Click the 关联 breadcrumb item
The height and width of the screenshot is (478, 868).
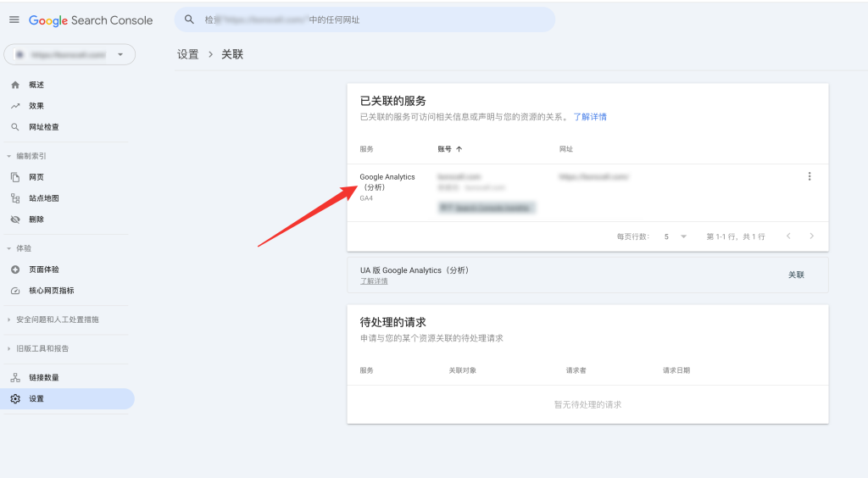[x=232, y=54]
